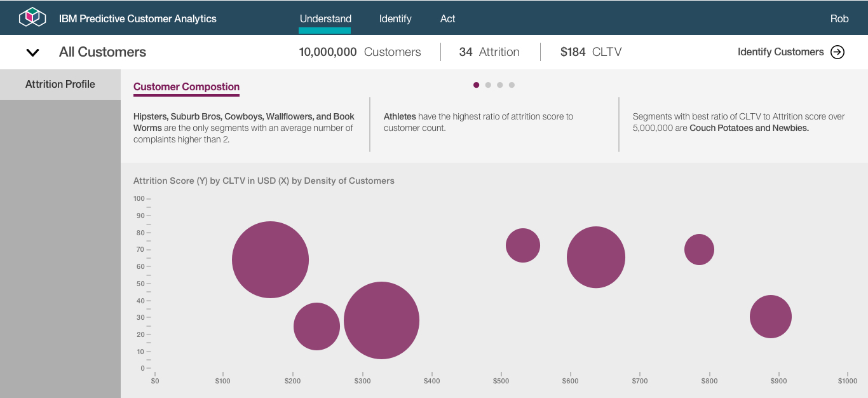Click the IBM cube logo icon
The image size is (868, 398).
click(x=33, y=18)
